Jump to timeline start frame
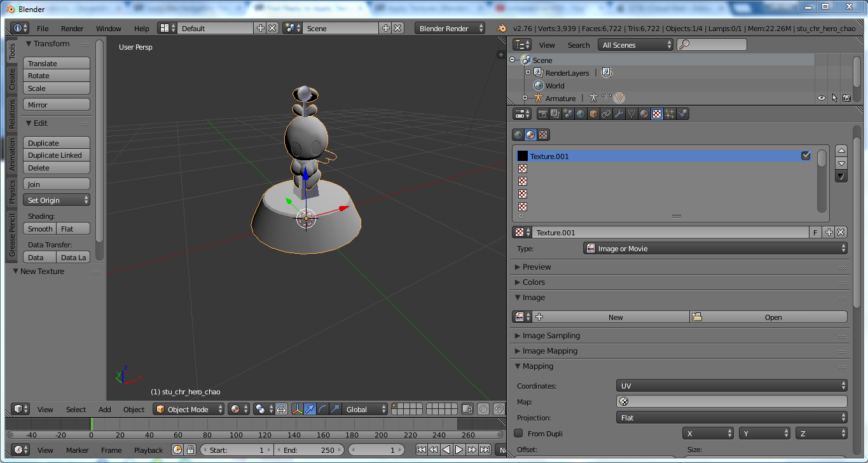 click(x=421, y=450)
